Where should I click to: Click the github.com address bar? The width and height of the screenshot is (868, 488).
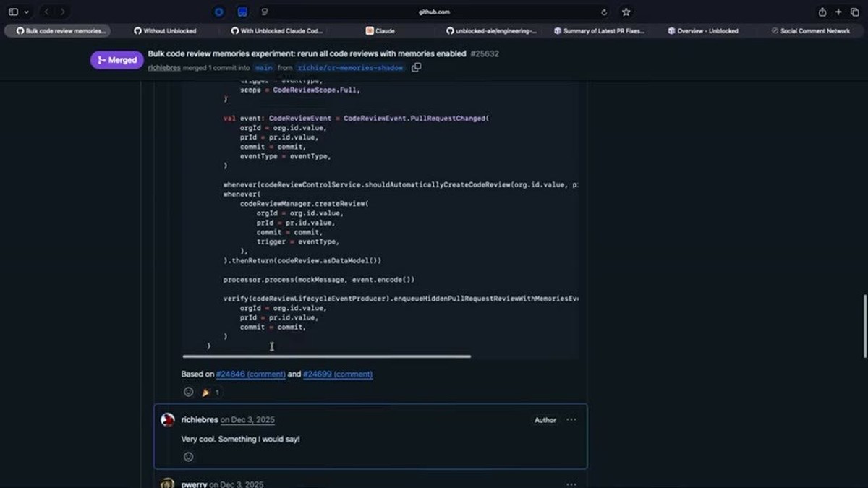pos(434,12)
